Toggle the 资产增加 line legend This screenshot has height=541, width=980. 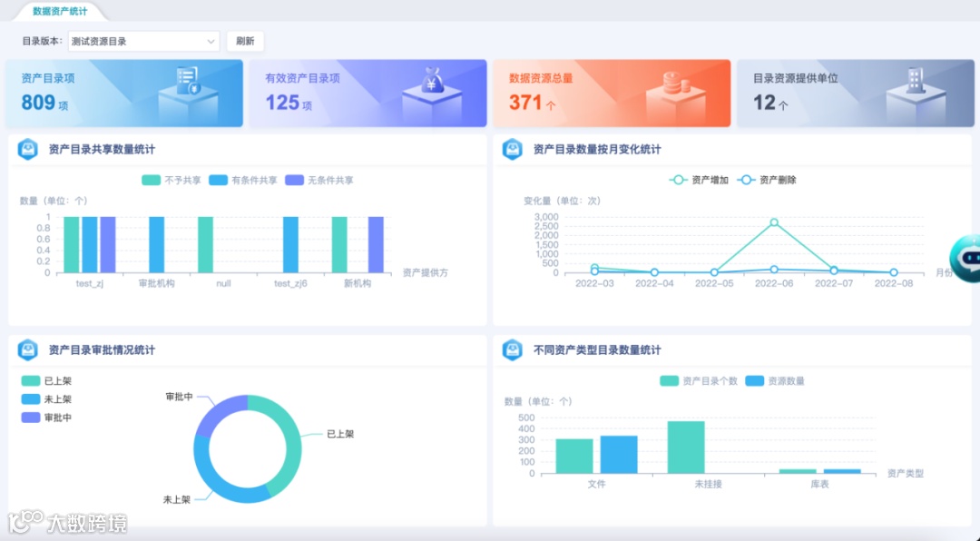click(x=699, y=180)
